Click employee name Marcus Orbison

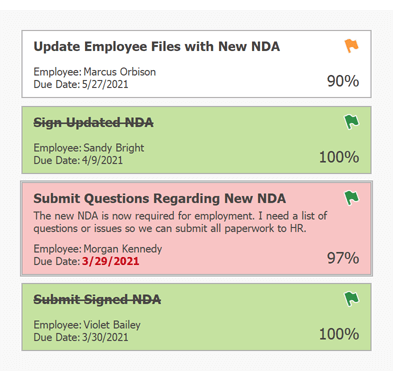pos(119,72)
